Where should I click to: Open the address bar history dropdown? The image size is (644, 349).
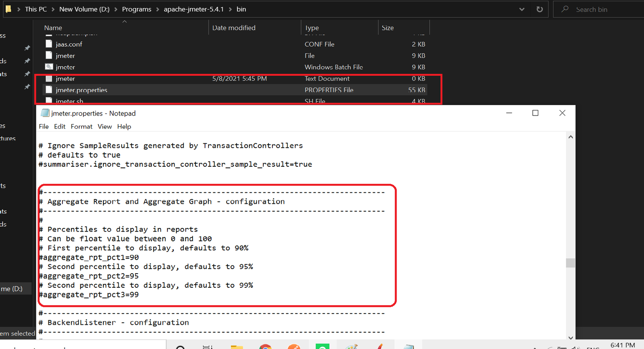point(522,9)
